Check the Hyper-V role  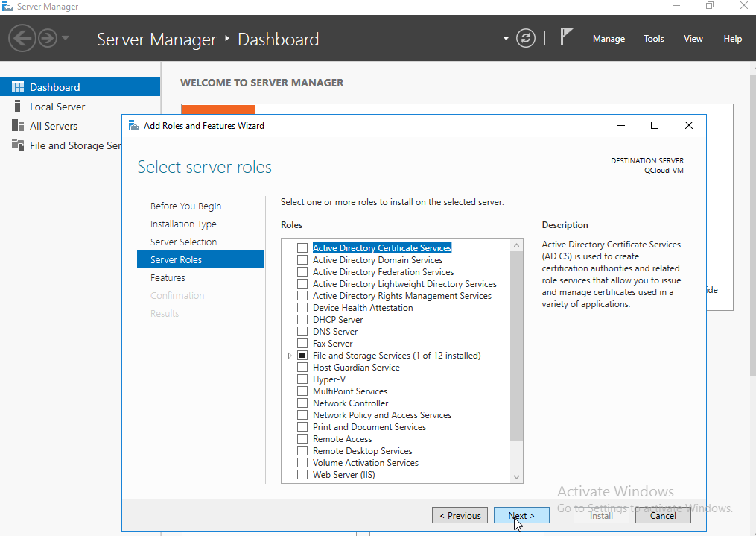[302, 379]
